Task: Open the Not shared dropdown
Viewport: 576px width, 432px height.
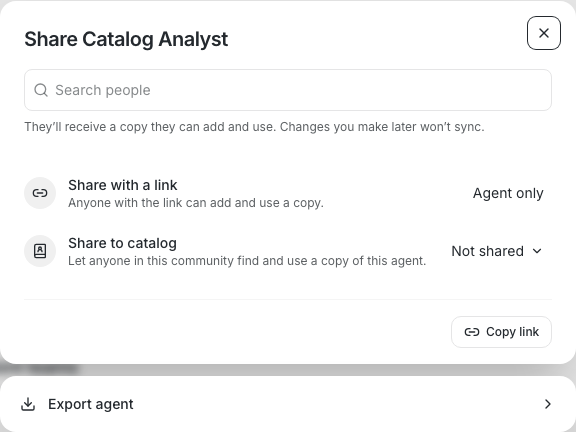Action: click(497, 251)
